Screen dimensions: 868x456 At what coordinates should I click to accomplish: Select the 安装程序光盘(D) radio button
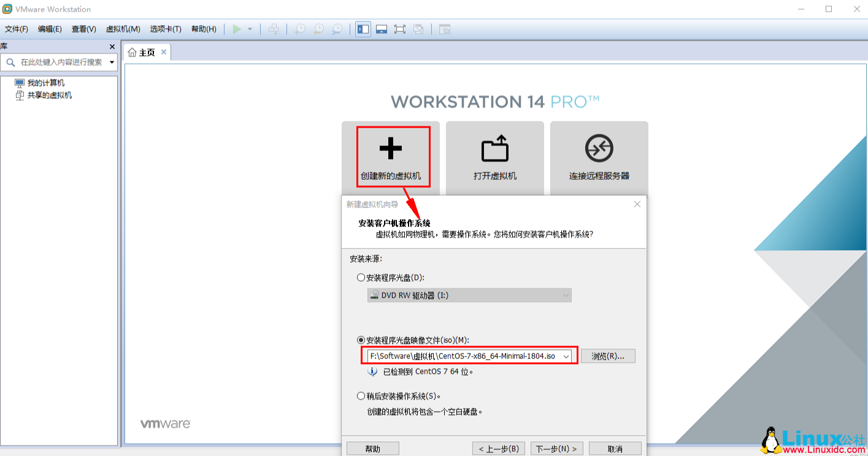click(361, 277)
